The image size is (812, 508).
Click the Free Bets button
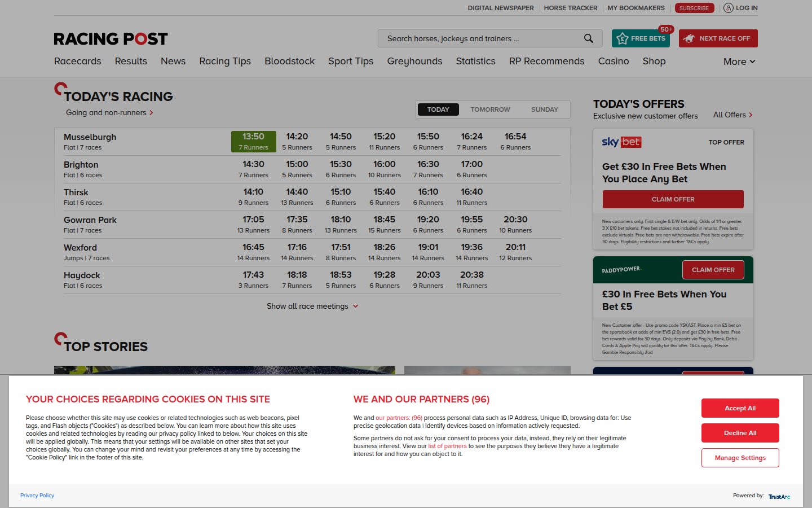tap(641, 38)
